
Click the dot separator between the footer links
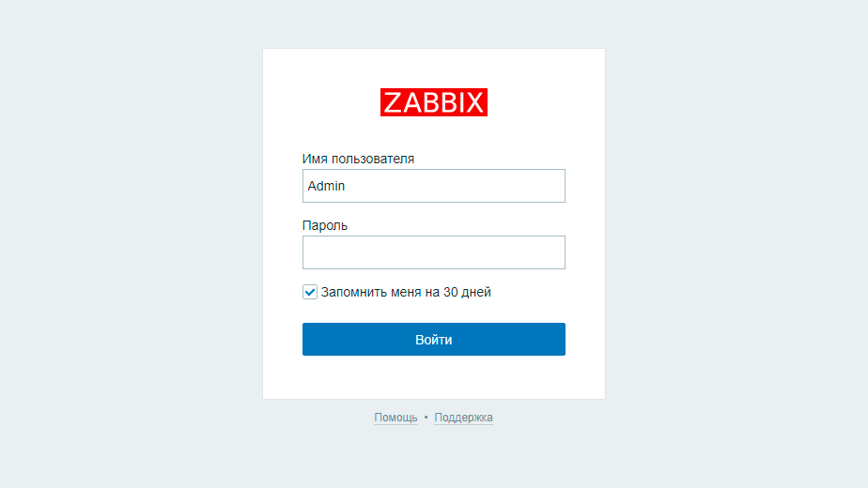click(x=426, y=418)
